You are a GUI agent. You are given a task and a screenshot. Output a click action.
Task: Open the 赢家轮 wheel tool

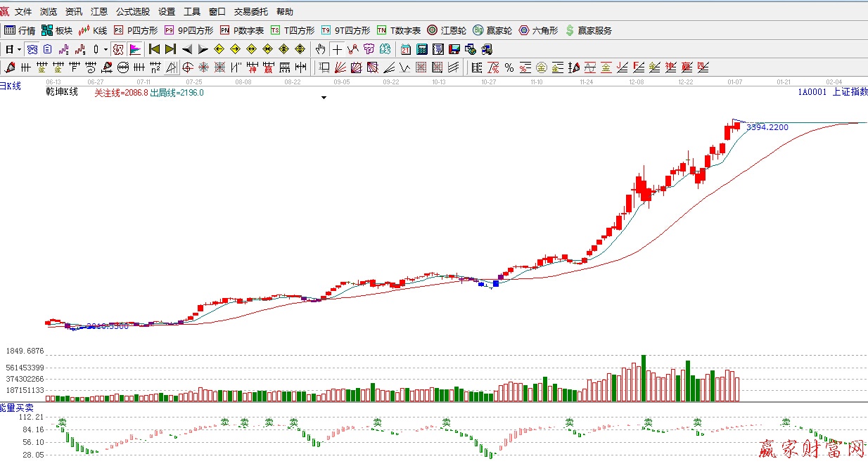click(x=492, y=30)
